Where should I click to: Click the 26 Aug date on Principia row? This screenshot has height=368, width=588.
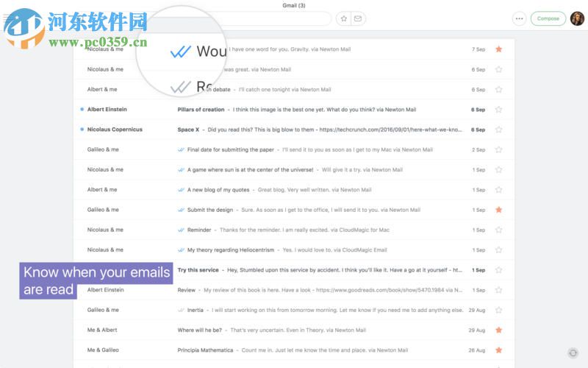click(476, 350)
